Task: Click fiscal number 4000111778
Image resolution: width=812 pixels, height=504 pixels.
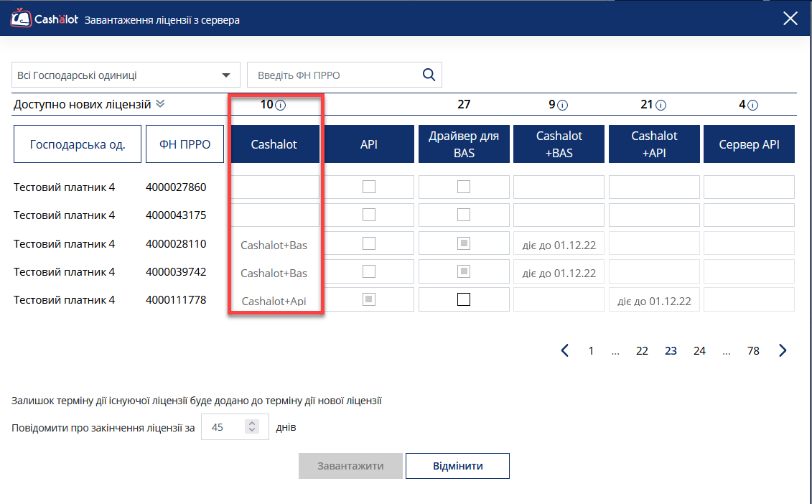Action: point(176,299)
